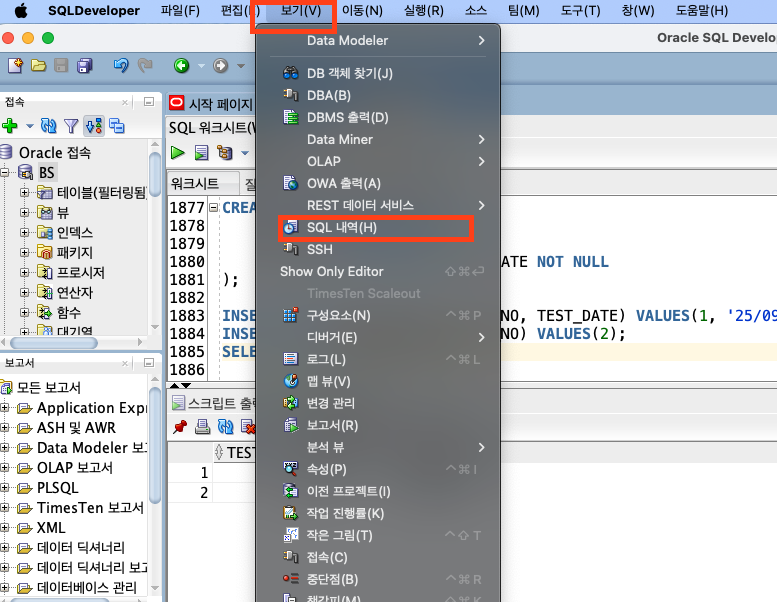777x602 pixels.
Task: Pin the script output panel
Action: [180, 427]
